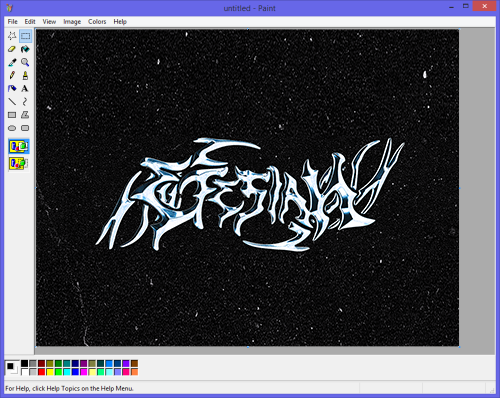
Task: Choose the Ellipse tool
Action: (x=12, y=128)
